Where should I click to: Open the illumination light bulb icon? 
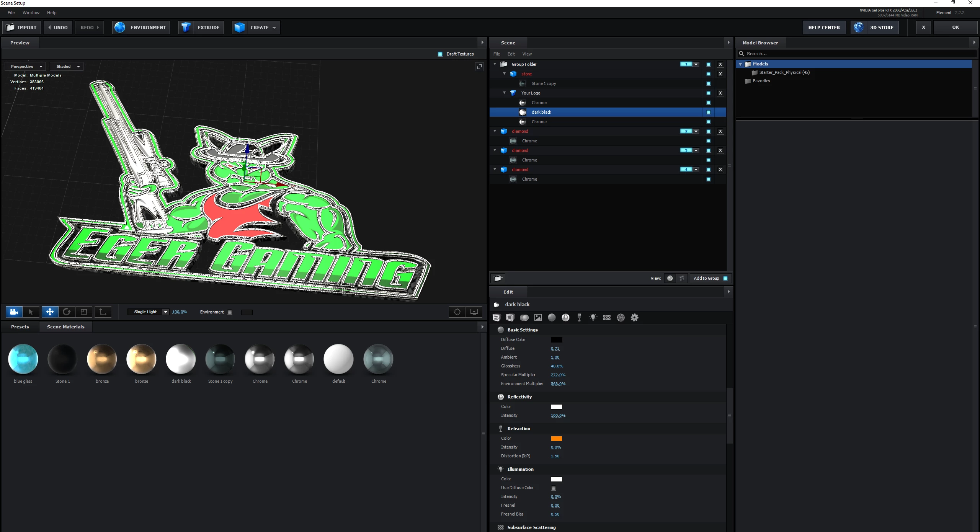[593, 317]
